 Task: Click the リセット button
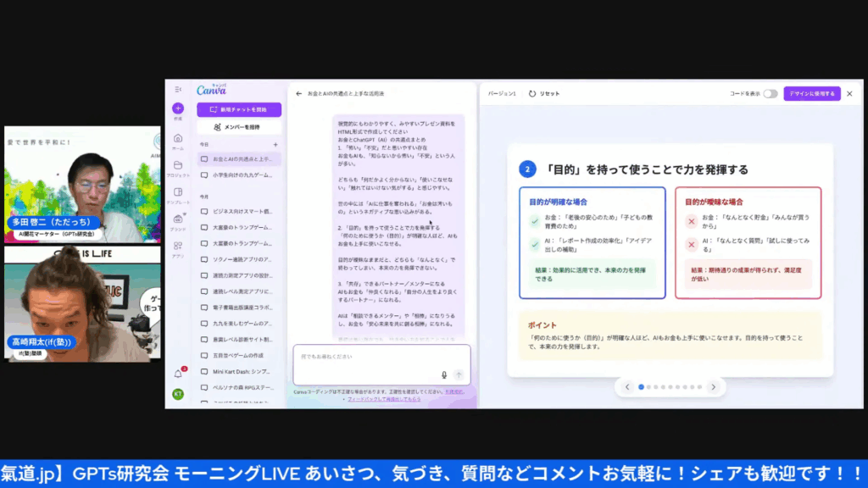point(544,93)
